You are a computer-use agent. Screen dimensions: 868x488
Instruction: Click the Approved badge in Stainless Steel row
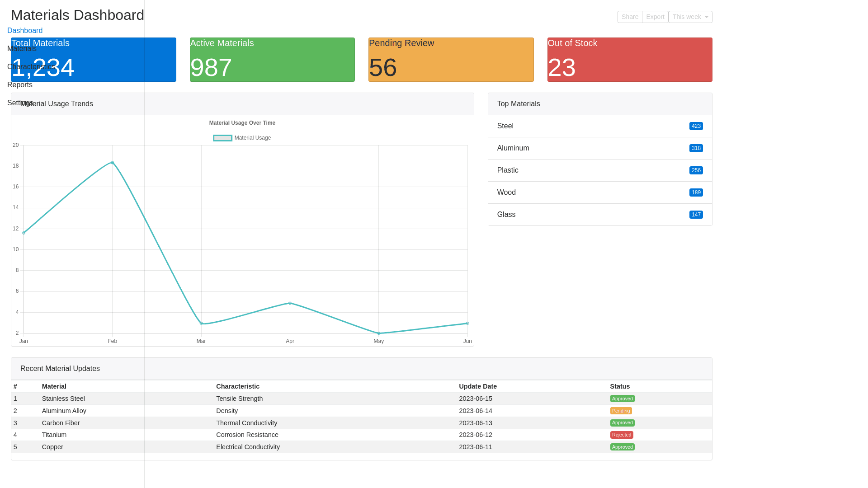point(622,399)
